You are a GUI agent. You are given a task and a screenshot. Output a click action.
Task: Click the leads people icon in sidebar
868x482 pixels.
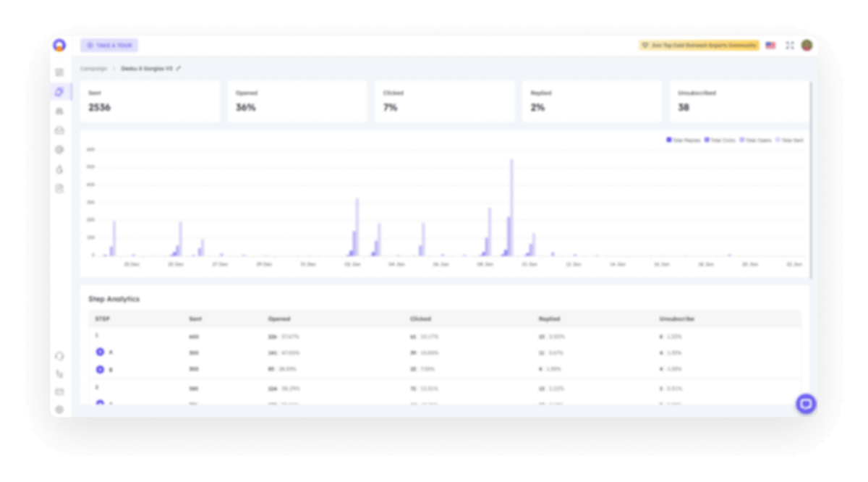61,110
